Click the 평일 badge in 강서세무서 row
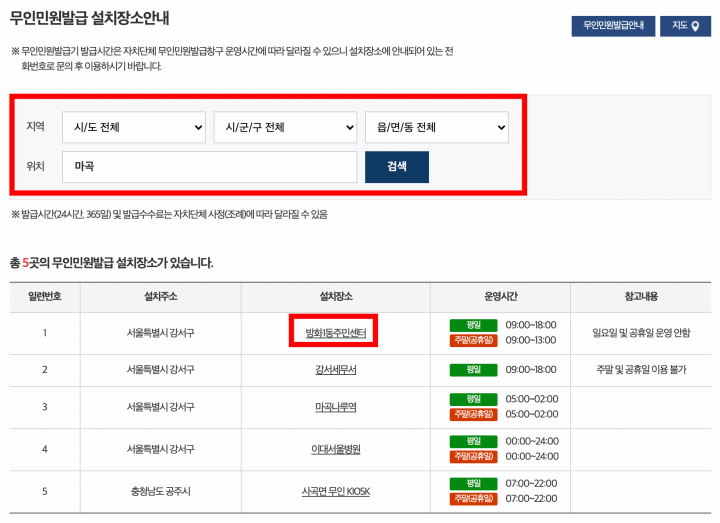 [473, 370]
